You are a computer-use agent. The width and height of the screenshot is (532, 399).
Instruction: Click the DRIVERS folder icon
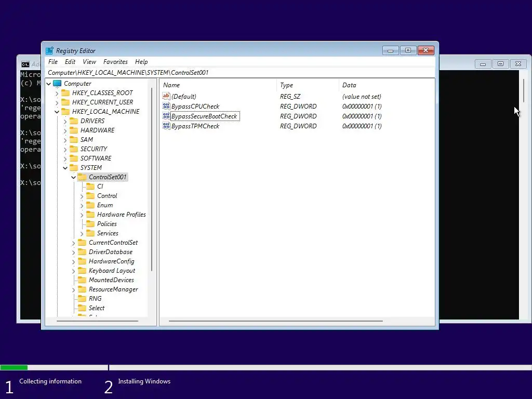74,121
